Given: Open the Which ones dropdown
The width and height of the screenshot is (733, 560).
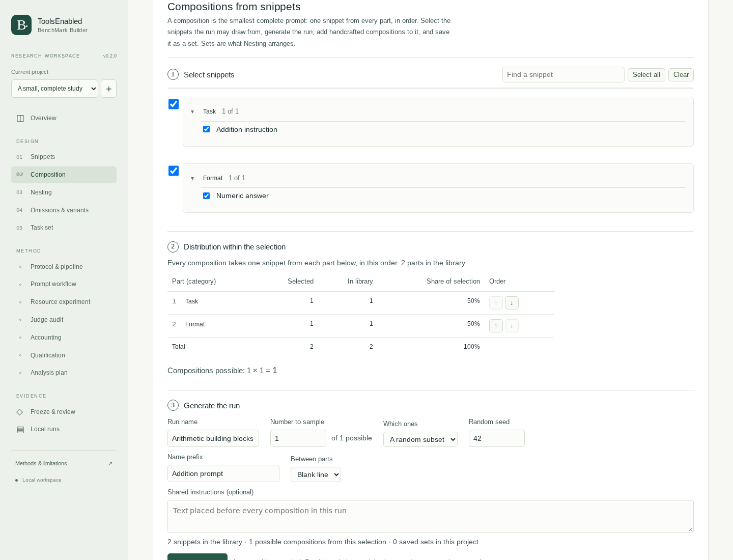Looking at the screenshot, I should (x=420, y=439).
